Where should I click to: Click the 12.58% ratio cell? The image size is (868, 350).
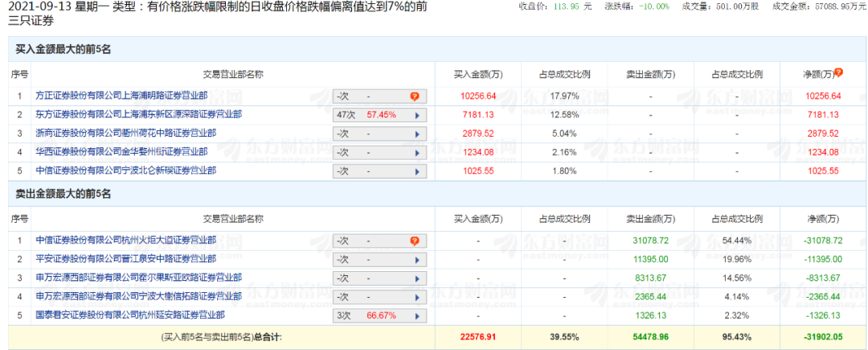click(565, 115)
